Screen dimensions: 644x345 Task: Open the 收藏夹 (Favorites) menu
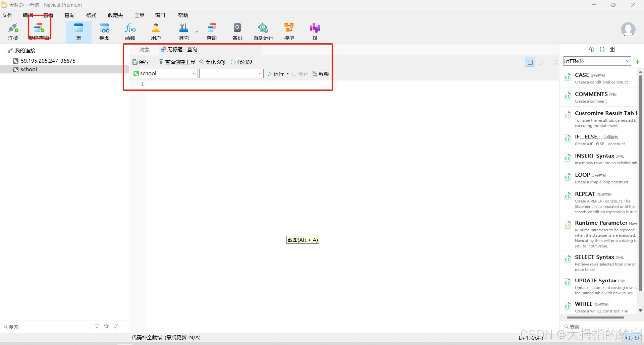(x=115, y=15)
